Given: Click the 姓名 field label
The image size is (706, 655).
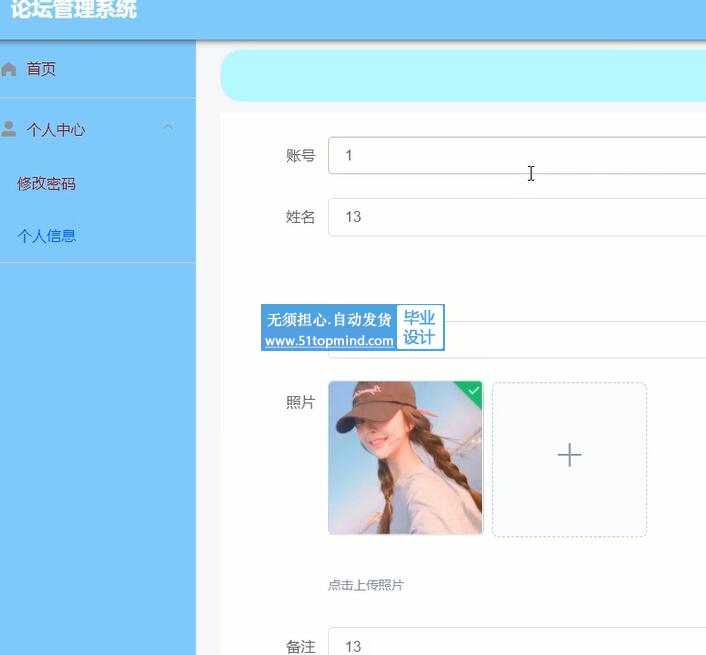Looking at the screenshot, I should point(300,217).
